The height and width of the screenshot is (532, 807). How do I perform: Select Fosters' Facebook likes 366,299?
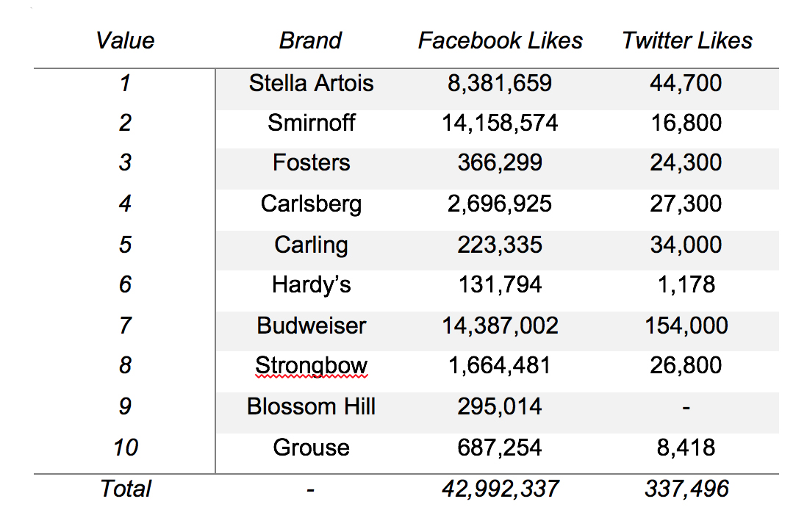500,163
